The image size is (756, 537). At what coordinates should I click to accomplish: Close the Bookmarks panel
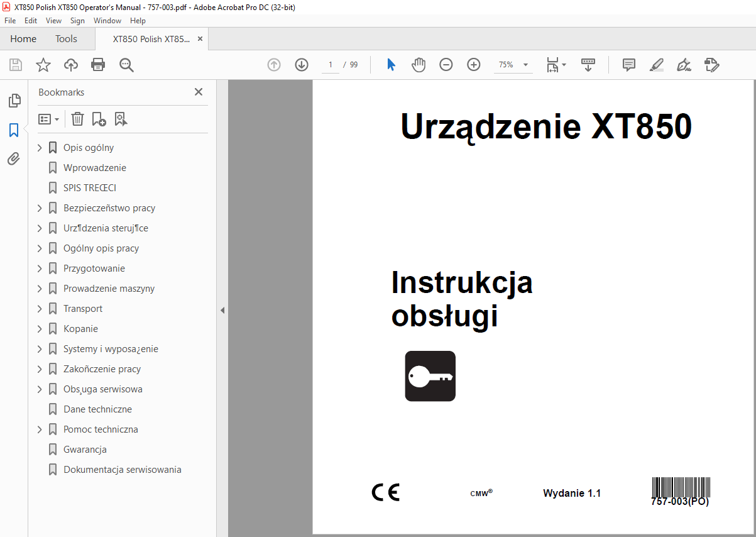coord(199,92)
